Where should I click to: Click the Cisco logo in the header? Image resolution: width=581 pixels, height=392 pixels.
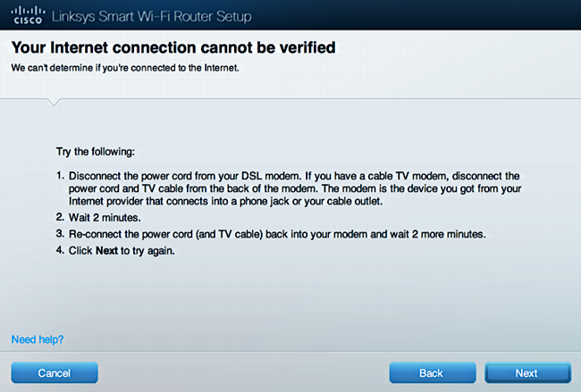(28, 15)
